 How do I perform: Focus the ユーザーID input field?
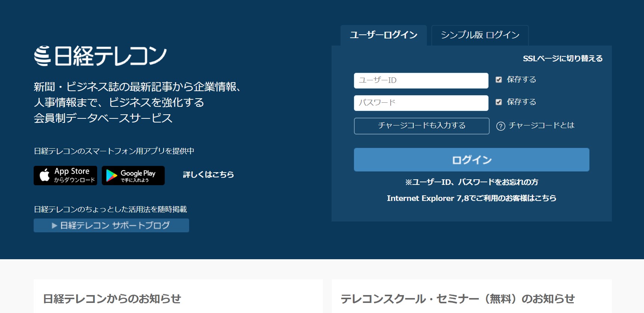(421, 81)
